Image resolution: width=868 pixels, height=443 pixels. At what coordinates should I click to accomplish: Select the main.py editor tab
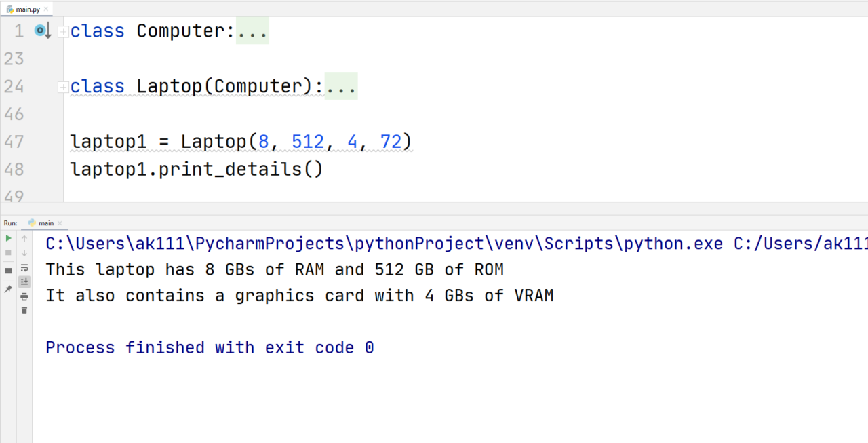[24, 9]
